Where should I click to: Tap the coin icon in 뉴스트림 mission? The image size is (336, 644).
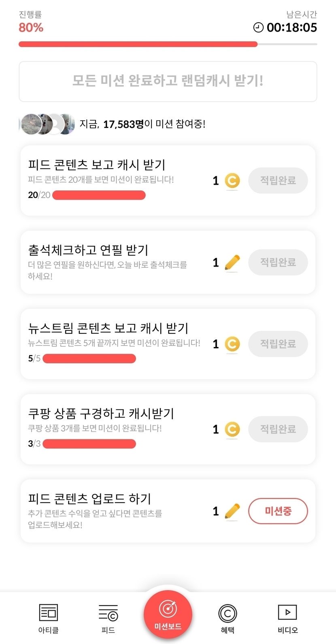(232, 344)
